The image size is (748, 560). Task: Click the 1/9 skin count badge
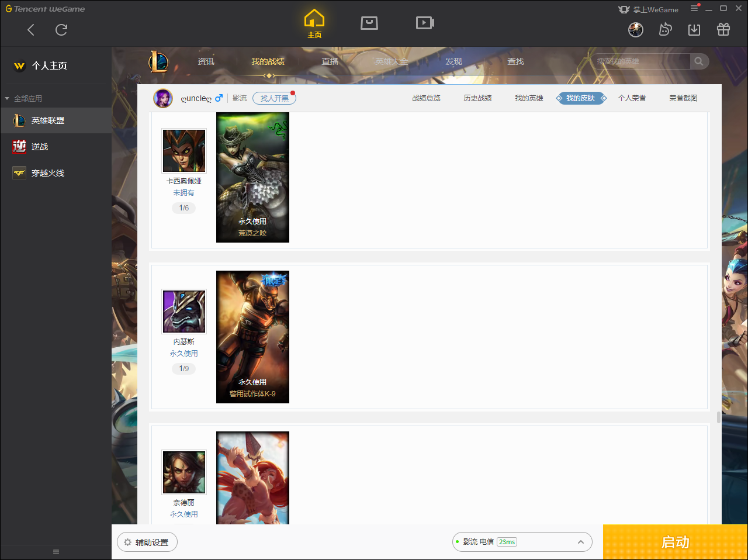click(x=183, y=369)
